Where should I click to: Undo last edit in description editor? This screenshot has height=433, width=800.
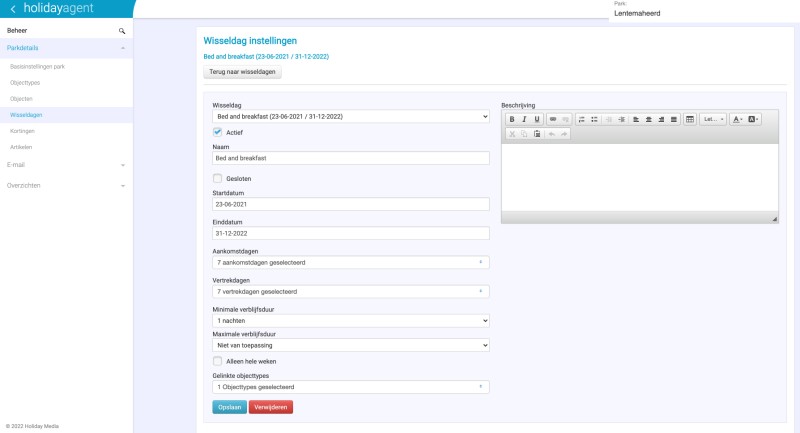[552, 134]
